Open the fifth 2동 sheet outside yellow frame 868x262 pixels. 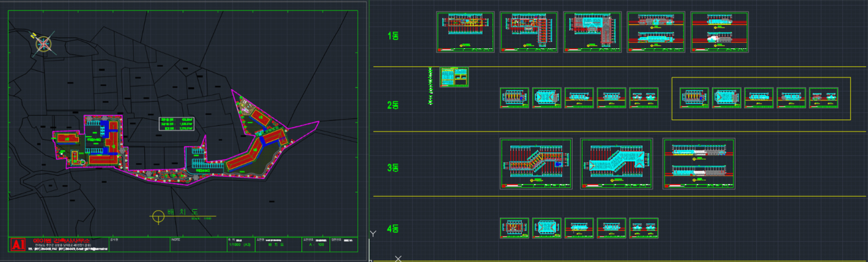pos(644,98)
